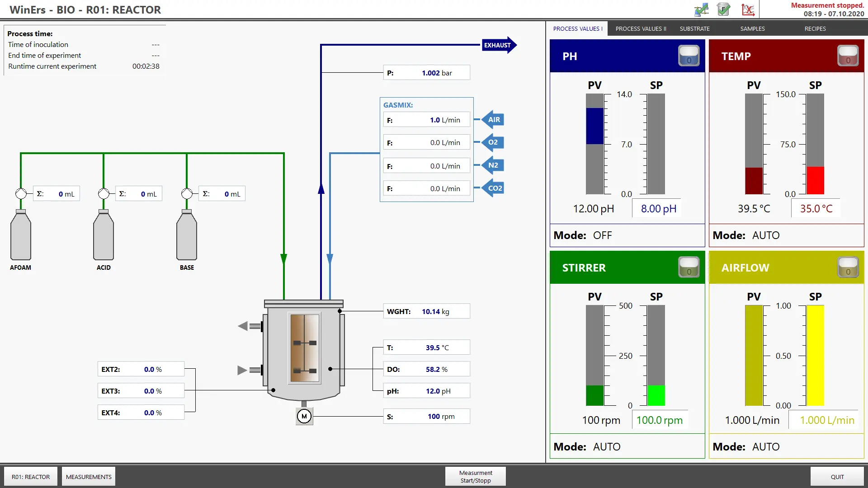Click the red chart stopped icon
868x488 pixels.
(x=748, y=9)
